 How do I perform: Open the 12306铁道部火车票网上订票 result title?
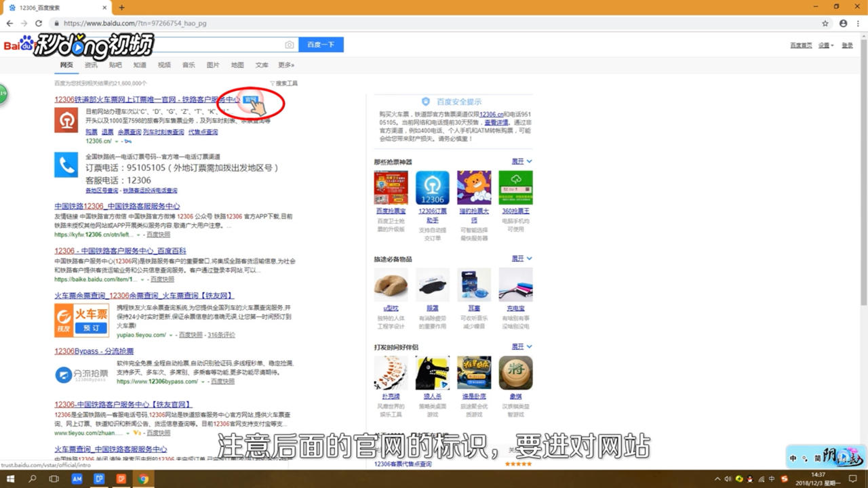148,100
